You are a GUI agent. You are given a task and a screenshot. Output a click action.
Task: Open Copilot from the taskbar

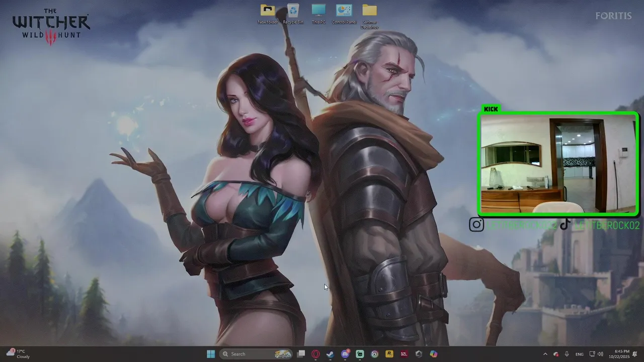433,354
